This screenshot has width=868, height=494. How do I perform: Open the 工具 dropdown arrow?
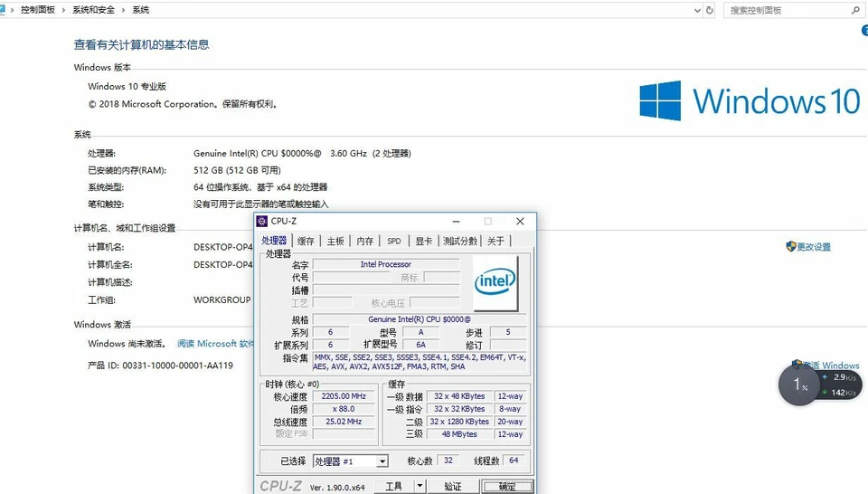point(420,486)
